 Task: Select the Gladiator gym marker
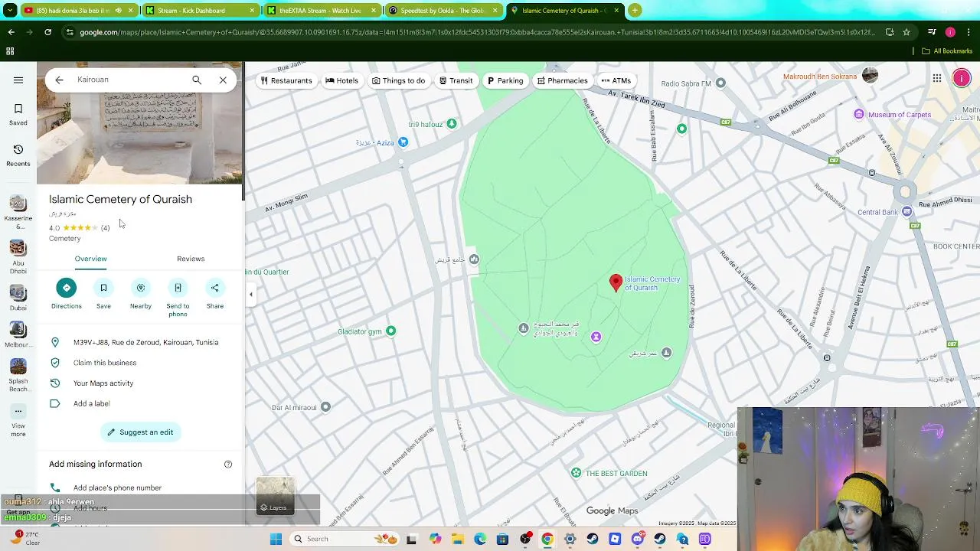click(x=390, y=331)
